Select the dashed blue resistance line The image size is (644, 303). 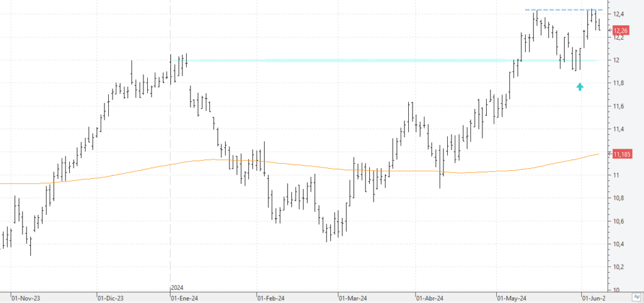pyautogui.click(x=560, y=10)
